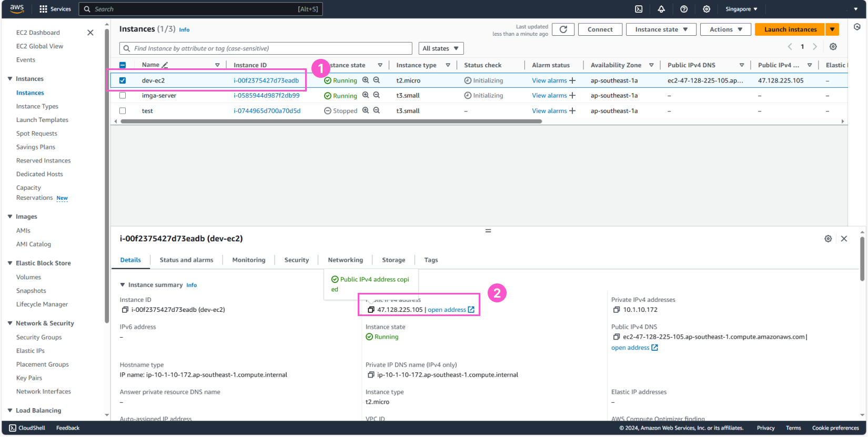Switch to the Monitoring tab
The image size is (868, 437).
(249, 260)
